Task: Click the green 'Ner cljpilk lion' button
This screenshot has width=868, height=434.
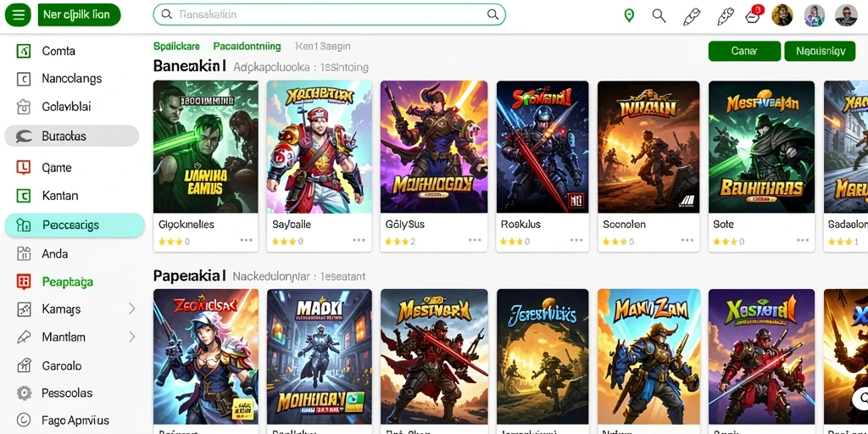Action: (79, 14)
